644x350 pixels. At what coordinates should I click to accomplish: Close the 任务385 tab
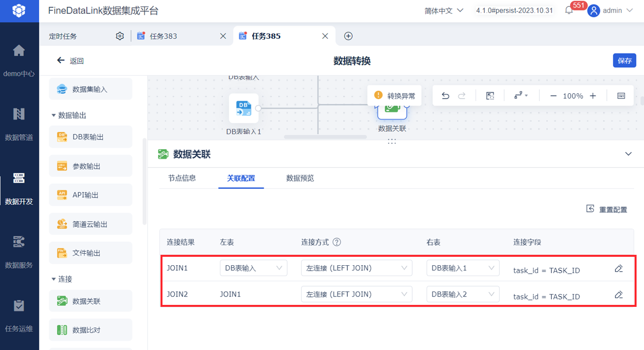click(325, 36)
